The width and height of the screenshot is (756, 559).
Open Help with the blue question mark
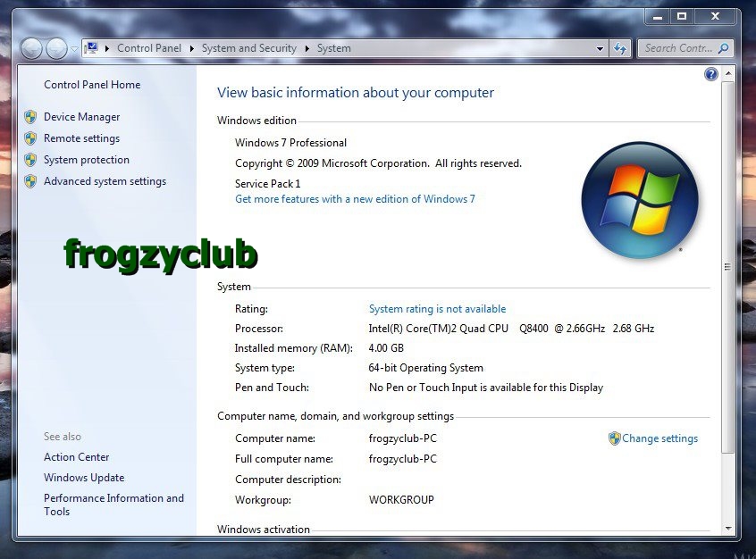(711, 74)
